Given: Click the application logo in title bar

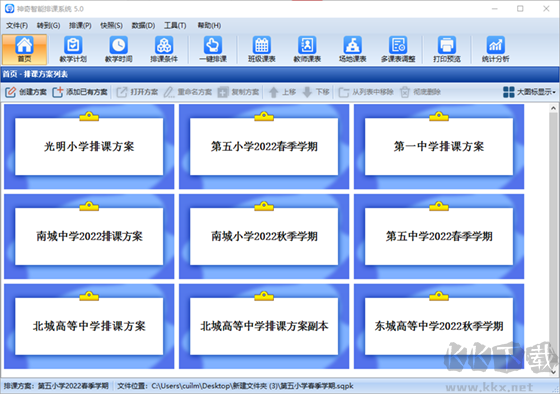Looking at the screenshot, I should [x=9, y=9].
